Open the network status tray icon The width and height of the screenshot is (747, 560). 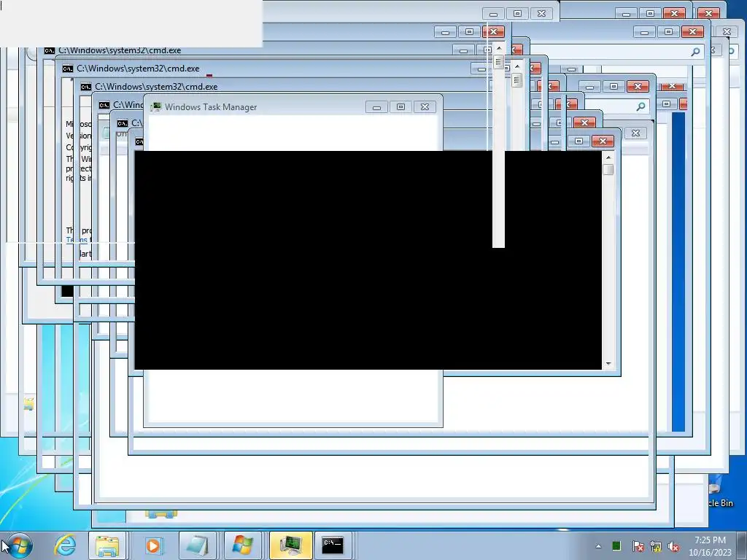click(x=656, y=546)
